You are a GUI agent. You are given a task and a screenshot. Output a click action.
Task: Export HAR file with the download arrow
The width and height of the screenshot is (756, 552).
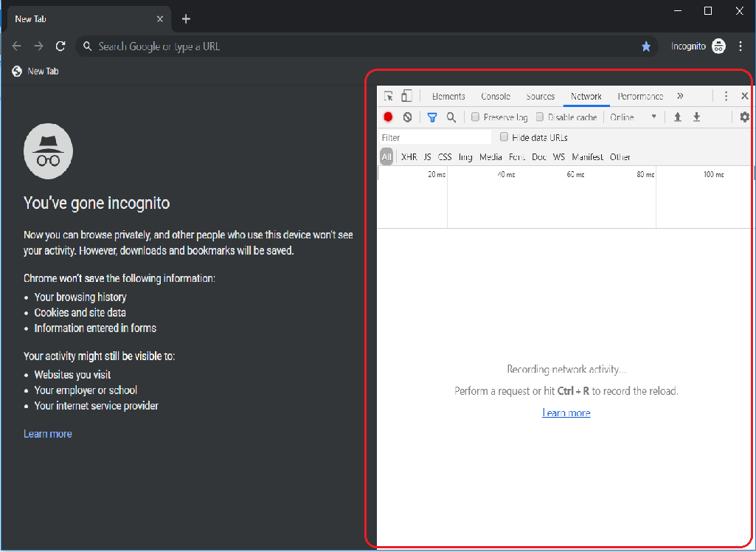pyautogui.click(x=697, y=117)
